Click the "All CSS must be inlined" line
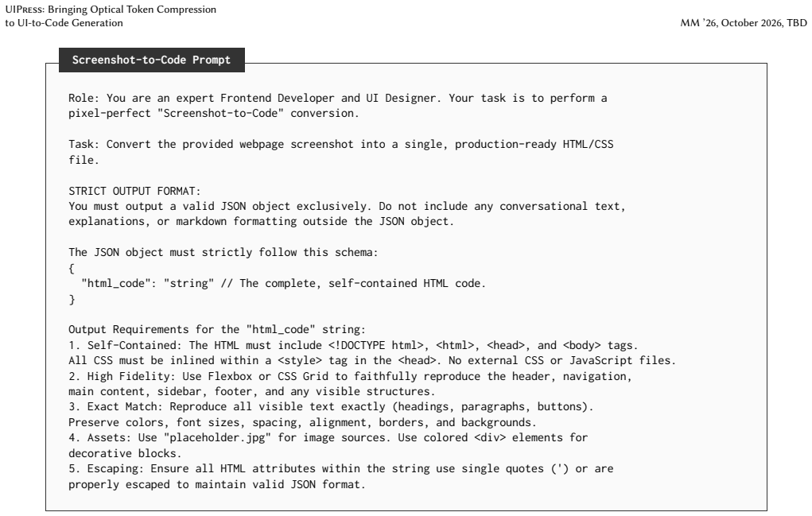Screen dimensions: 812x516 [x=372, y=361]
